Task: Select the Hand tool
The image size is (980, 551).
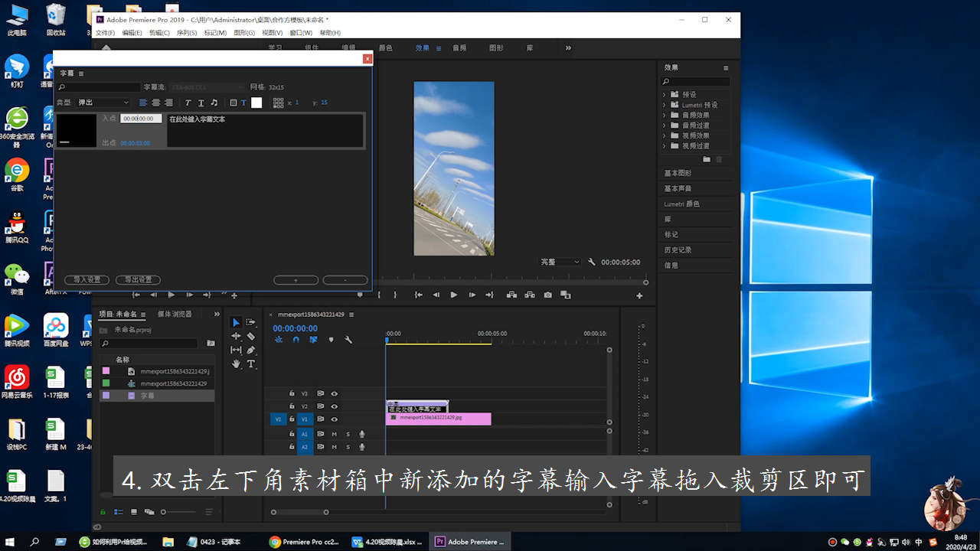Action: point(236,364)
